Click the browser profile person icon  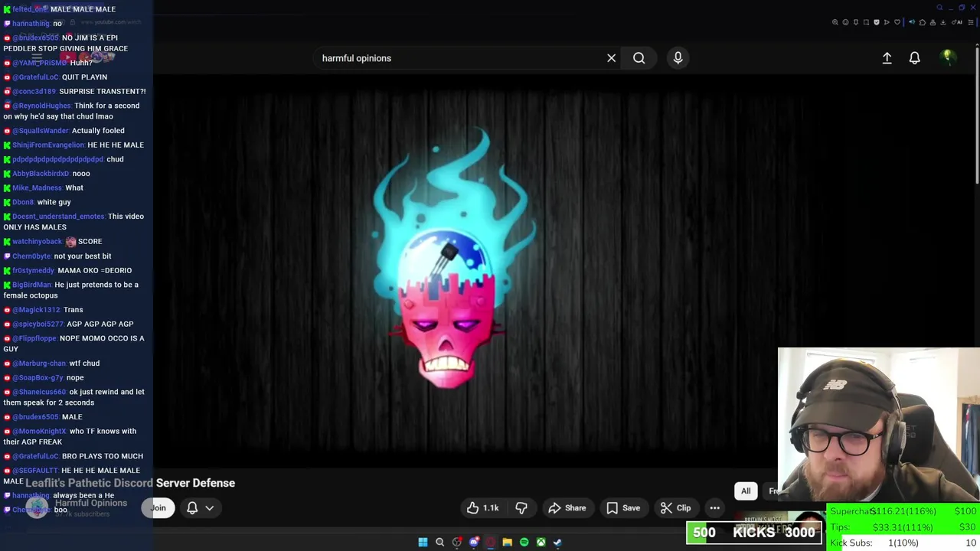click(x=933, y=22)
